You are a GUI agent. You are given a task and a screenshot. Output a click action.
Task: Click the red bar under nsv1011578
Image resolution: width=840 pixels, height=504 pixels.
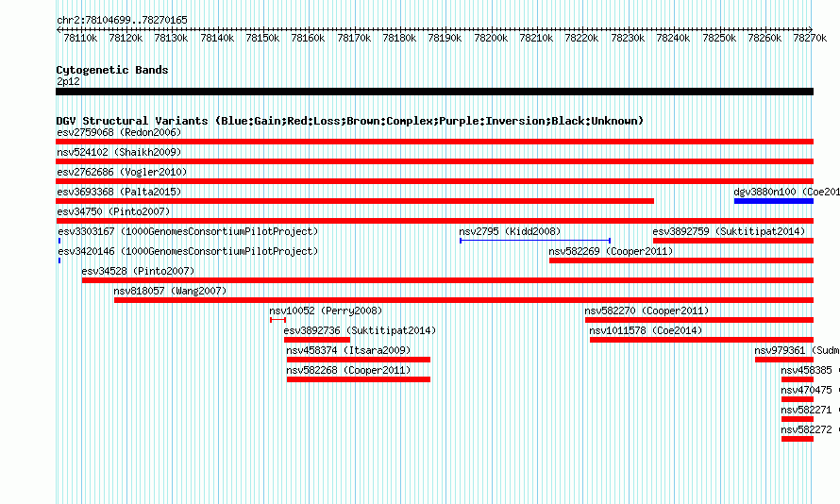click(x=702, y=340)
